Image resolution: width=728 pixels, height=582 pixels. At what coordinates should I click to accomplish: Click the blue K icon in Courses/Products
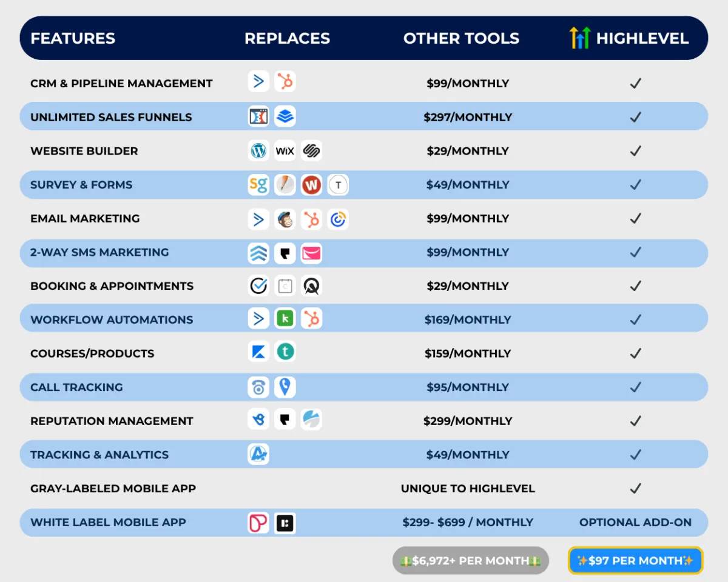point(259,352)
